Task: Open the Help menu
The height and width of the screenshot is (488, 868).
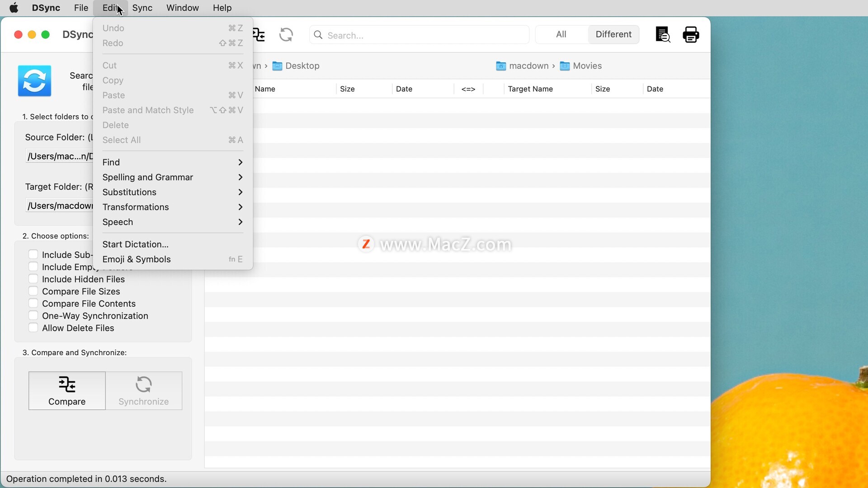Action: [222, 8]
